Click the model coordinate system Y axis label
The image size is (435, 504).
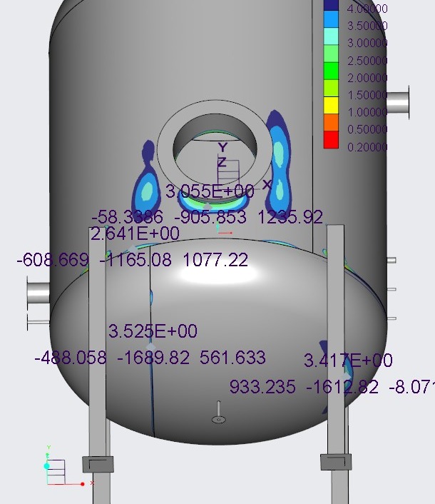[222, 148]
